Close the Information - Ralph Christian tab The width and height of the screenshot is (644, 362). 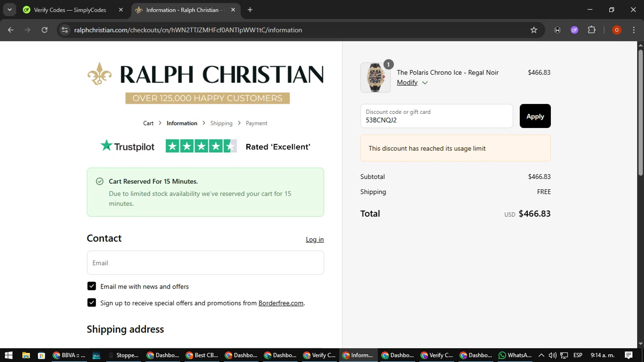[233, 10]
